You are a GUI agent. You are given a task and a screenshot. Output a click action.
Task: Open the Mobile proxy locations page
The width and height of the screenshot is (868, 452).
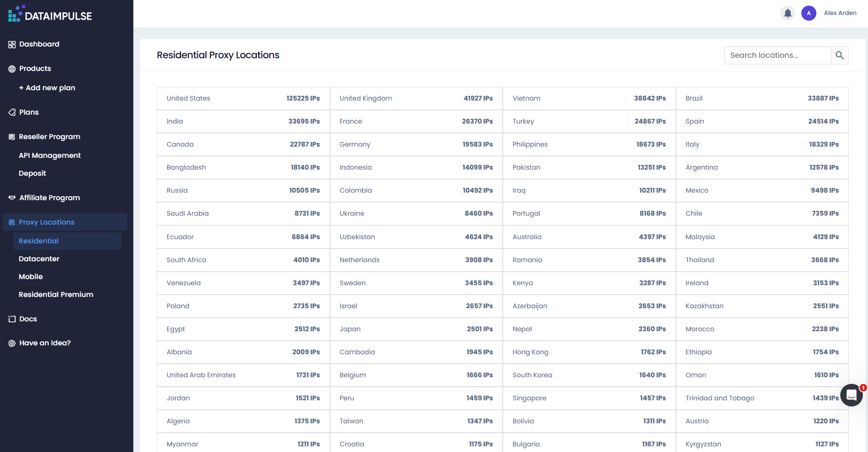coord(31,277)
